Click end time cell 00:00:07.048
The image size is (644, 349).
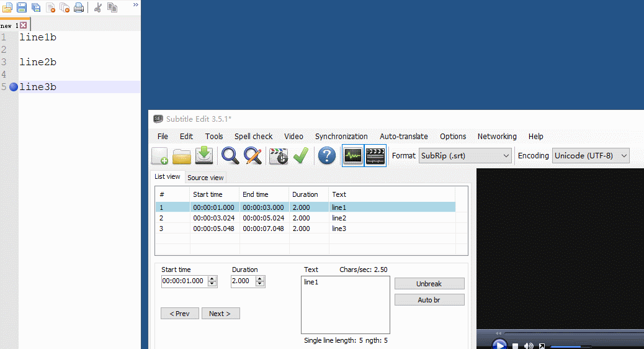263,229
